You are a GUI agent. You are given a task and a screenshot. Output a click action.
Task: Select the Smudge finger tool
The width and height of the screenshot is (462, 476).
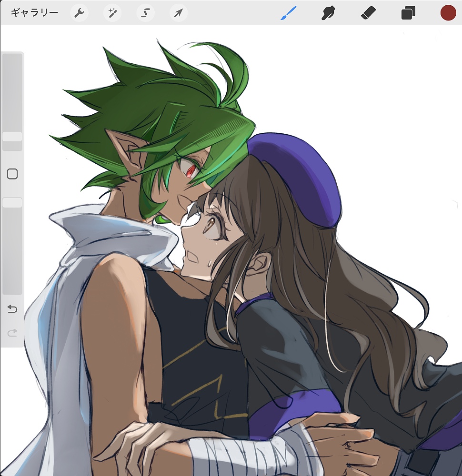[x=328, y=13]
